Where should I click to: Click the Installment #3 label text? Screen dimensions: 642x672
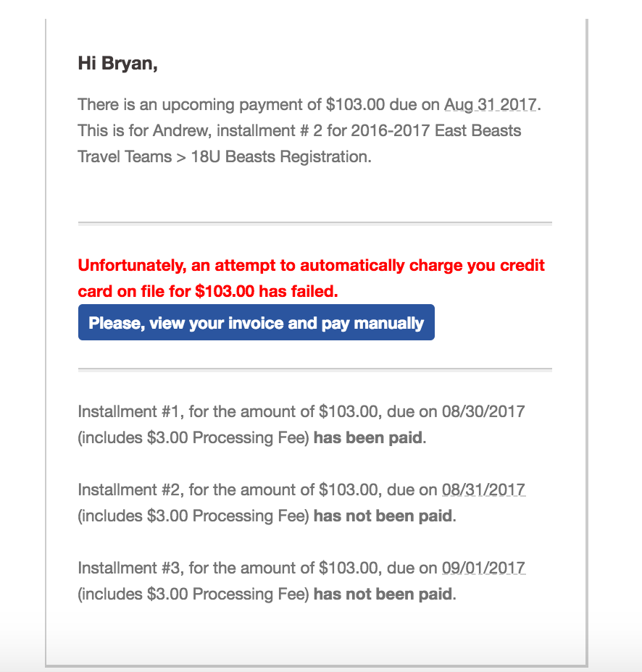pos(128,568)
